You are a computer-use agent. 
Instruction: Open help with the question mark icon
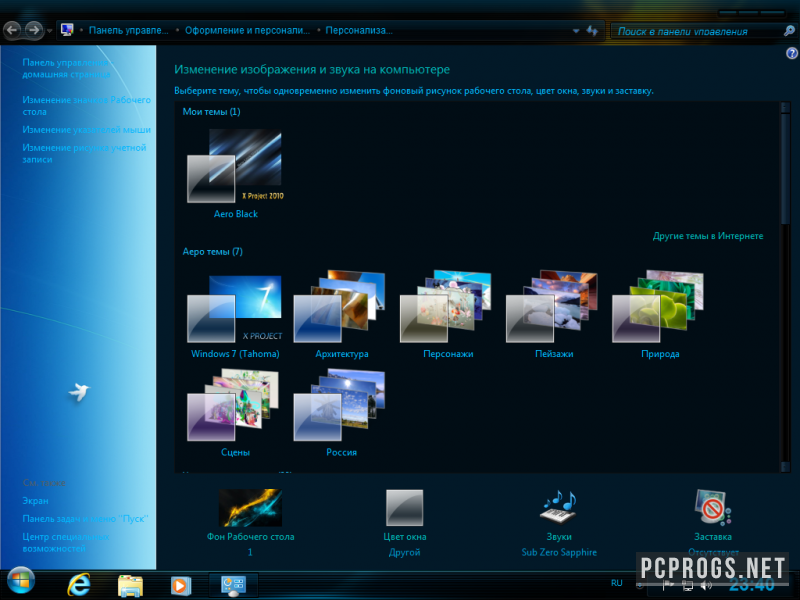pos(792,53)
